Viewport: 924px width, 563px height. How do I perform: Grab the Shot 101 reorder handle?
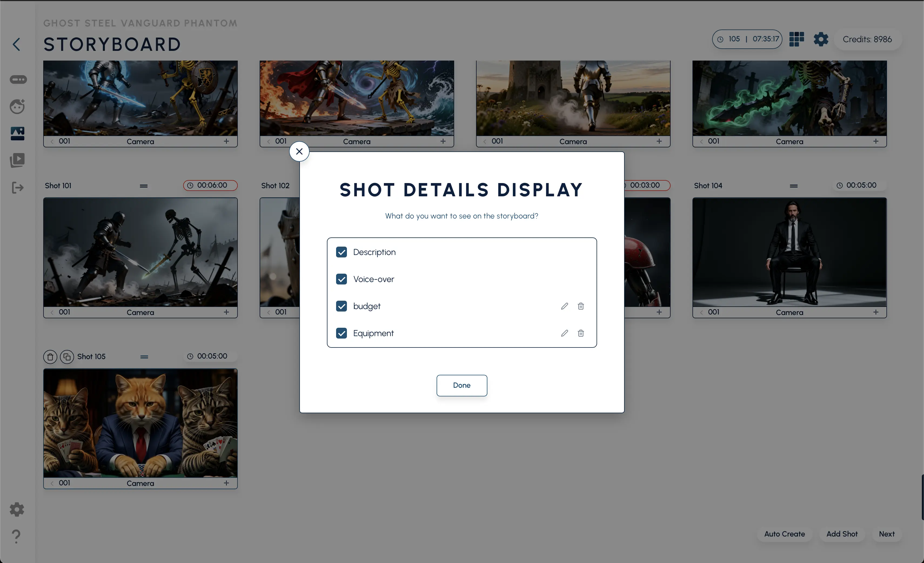(144, 186)
